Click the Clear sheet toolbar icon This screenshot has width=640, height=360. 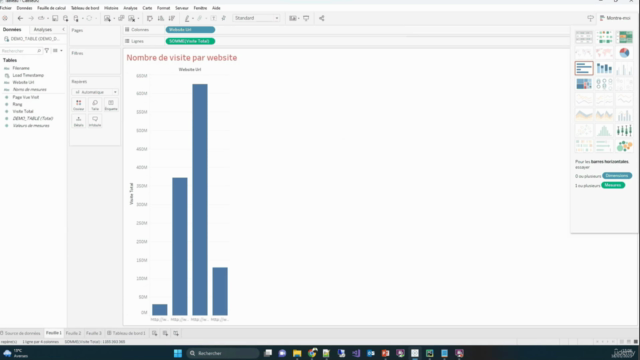(x=131, y=18)
